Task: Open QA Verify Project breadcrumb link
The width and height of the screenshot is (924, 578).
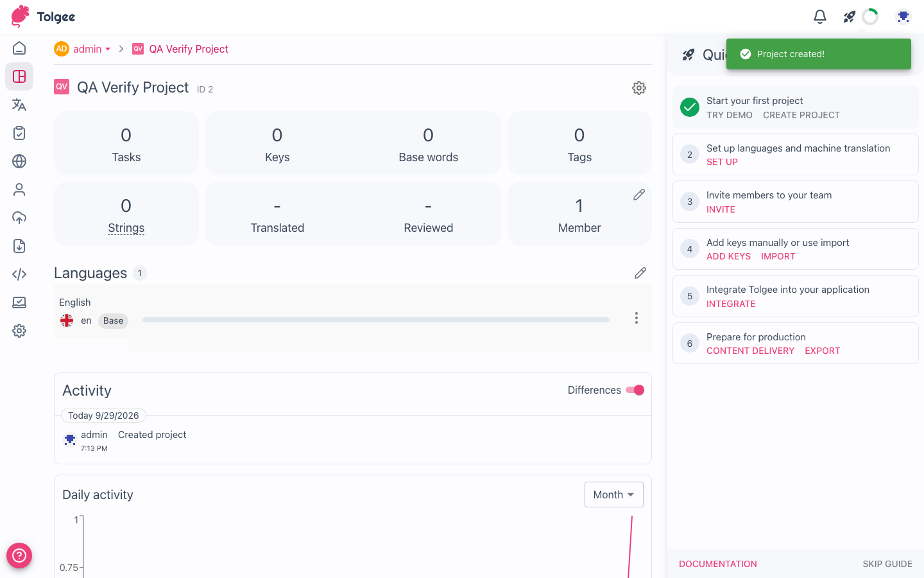Action: (189, 49)
